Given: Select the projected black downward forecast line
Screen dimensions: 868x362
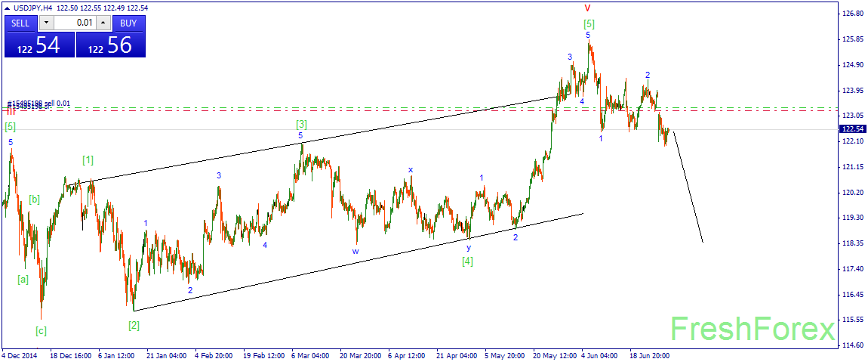Looking at the screenshot, I should [x=688, y=187].
